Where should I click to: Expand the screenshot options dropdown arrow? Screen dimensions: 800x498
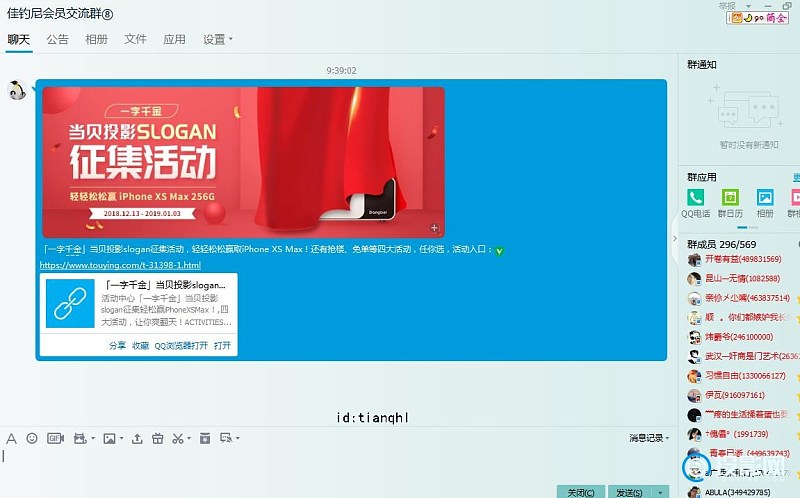[x=189, y=438]
